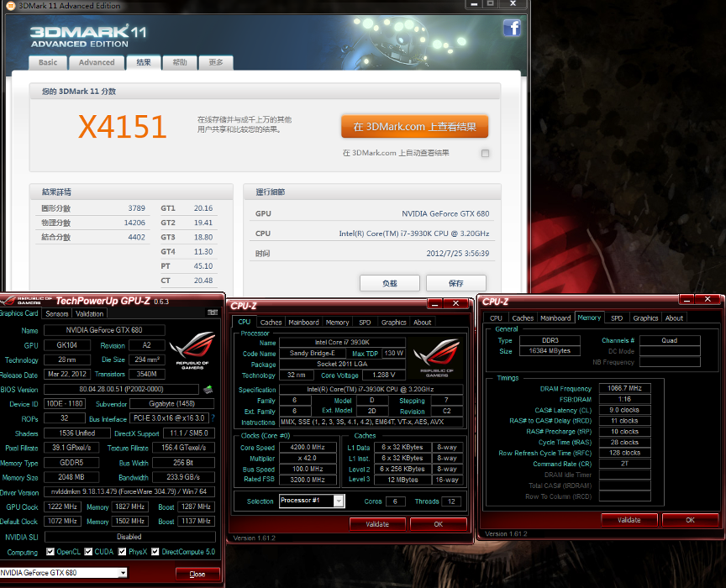Click the 物理分数 14206 result row
Viewport: 726px width, 588px height.
pos(93,223)
